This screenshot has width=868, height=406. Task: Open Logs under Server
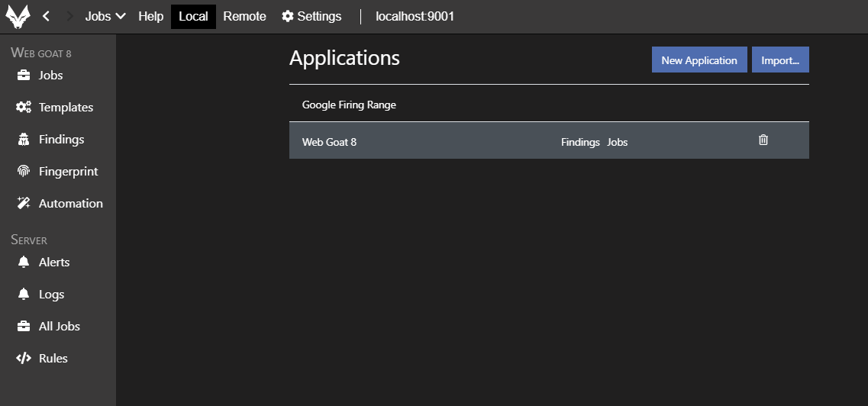pos(51,295)
